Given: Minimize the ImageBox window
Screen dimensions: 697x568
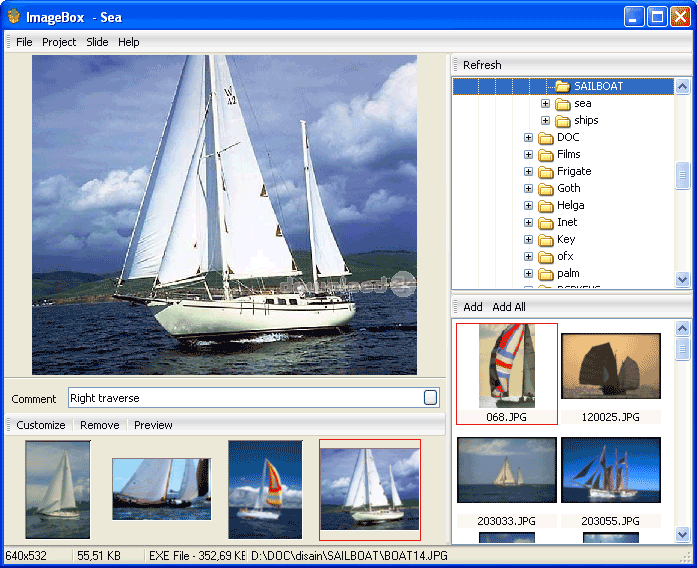Looking at the screenshot, I should 633,17.
